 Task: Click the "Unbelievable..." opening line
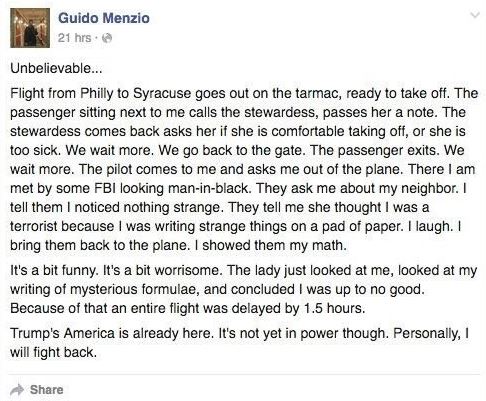tap(56, 68)
